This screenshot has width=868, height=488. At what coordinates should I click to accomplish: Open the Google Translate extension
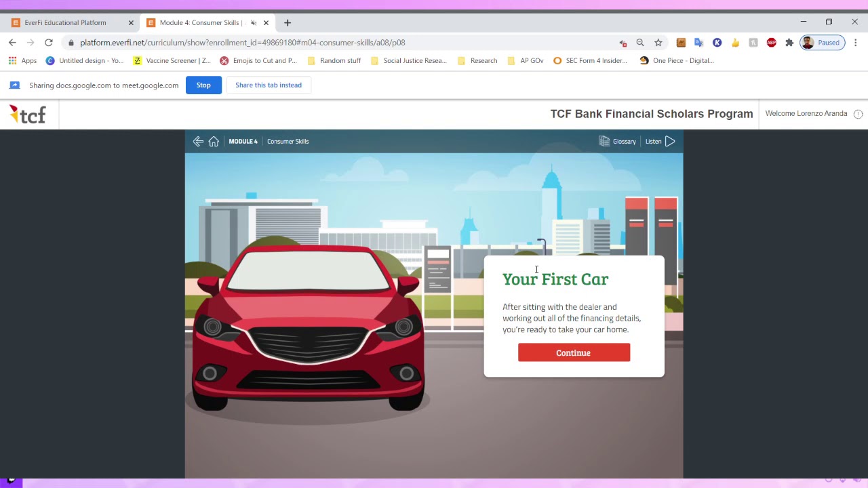click(x=699, y=43)
